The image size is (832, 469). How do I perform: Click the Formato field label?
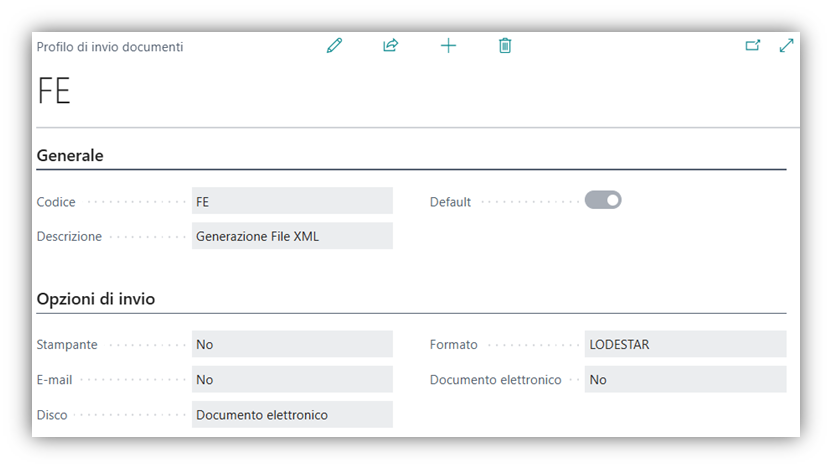454,345
